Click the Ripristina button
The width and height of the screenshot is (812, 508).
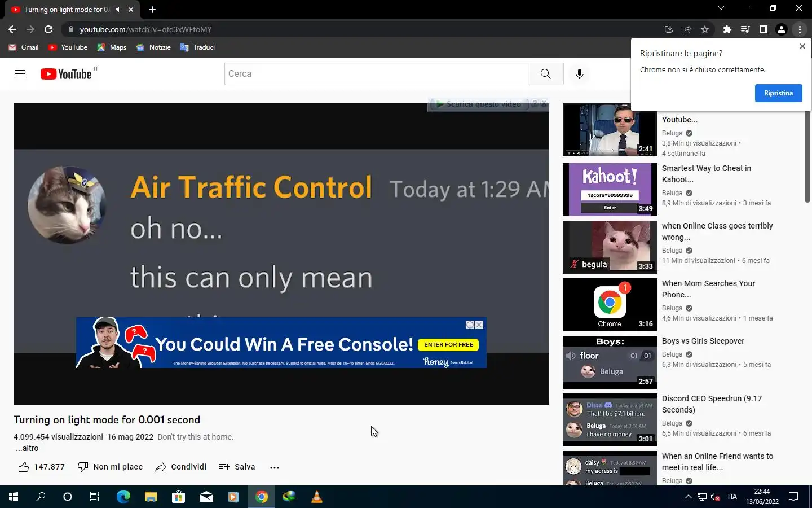(x=778, y=93)
